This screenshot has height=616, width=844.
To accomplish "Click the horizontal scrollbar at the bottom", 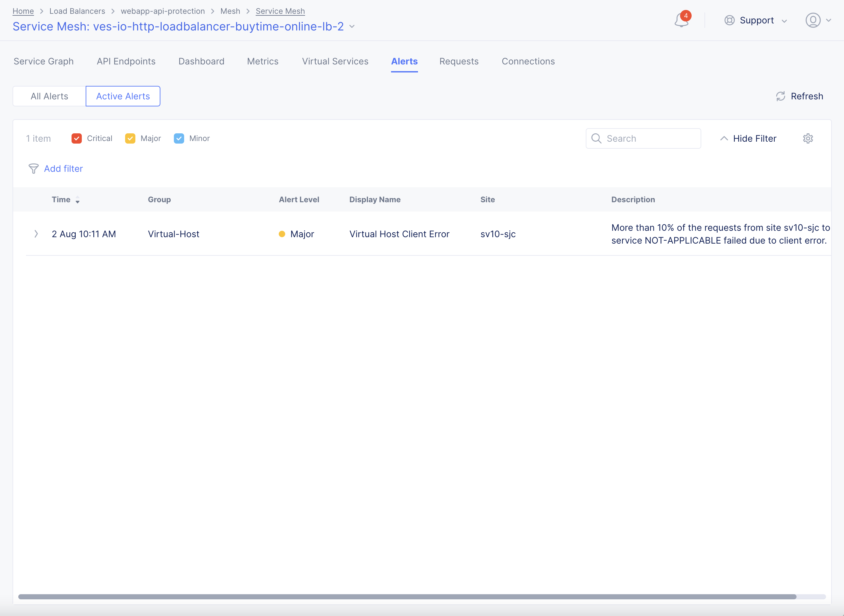I will point(407,597).
